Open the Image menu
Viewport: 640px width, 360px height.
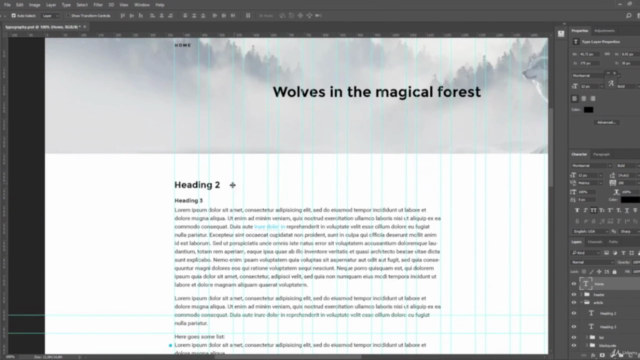point(34,5)
